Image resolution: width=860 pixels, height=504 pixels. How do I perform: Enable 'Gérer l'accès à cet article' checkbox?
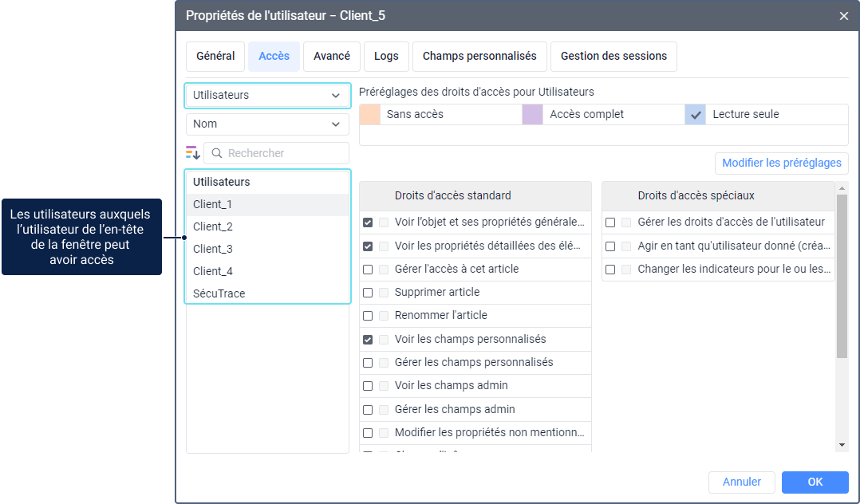coord(368,270)
